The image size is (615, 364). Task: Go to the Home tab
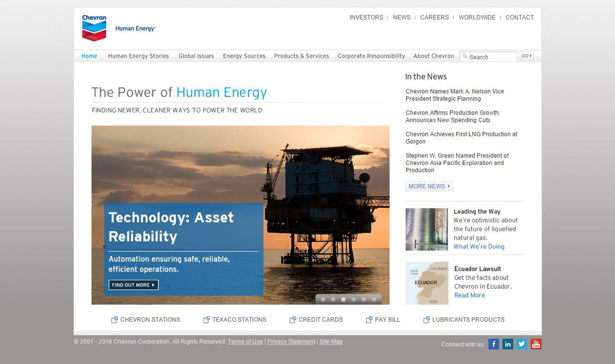pos(89,56)
